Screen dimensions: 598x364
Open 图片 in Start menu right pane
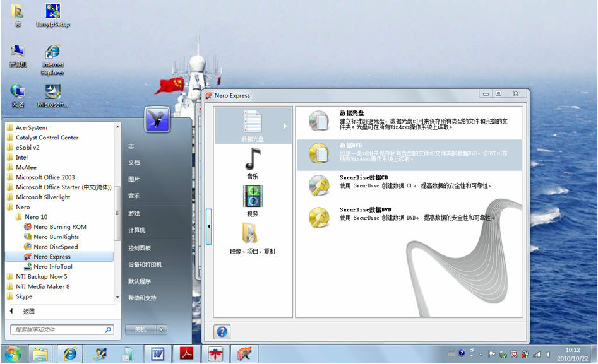[134, 179]
